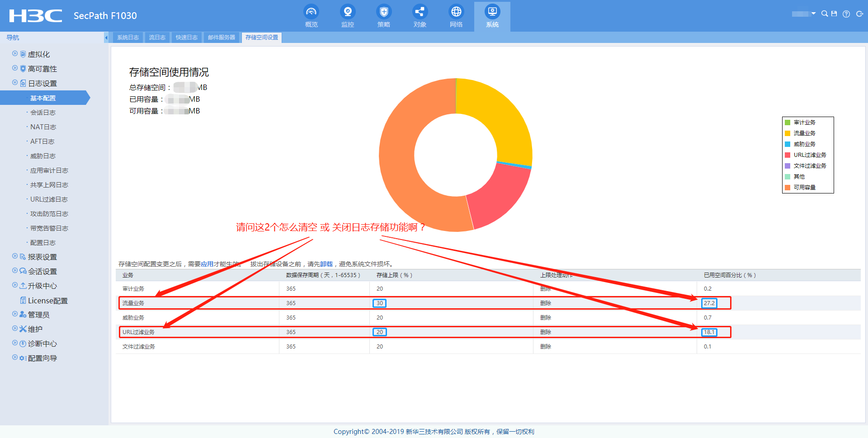The width and height of the screenshot is (868, 438).
Task: Click the 卸载 unmount link
Action: tap(326, 264)
